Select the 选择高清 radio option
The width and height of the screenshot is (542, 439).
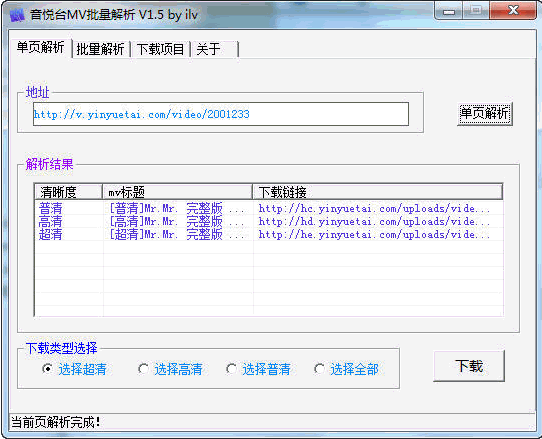[170, 369]
